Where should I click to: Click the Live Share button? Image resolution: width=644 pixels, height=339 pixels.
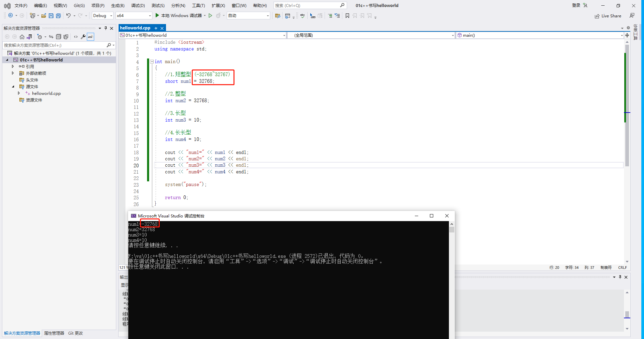tap(608, 16)
